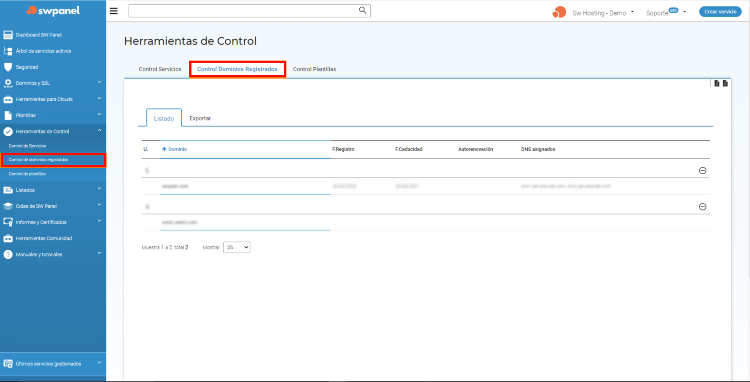Screen dimensions: 750x382
Task: Open the Sw Hosting - Demo account dropdown
Action: pyautogui.click(x=603, y=13)
